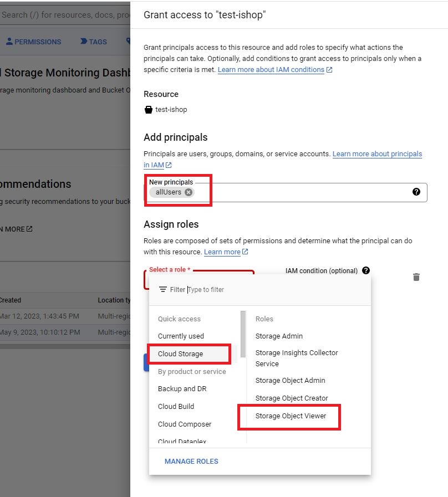Open the Tags tab
This screenshot has height=497, width=448.
(x=93, y=42)
